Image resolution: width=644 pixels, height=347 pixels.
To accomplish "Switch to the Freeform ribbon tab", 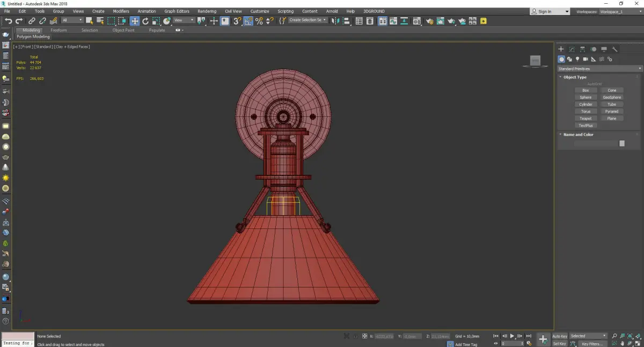I will [58, 31].
